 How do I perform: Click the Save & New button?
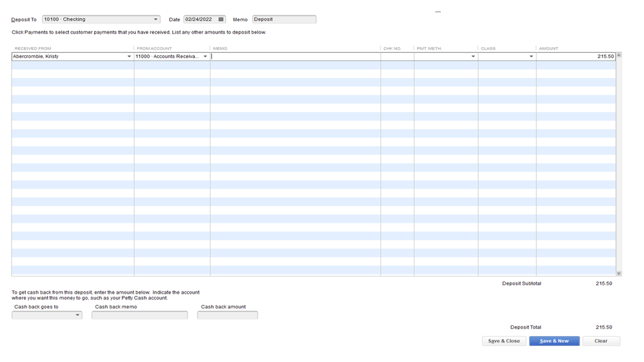(554, 341)
